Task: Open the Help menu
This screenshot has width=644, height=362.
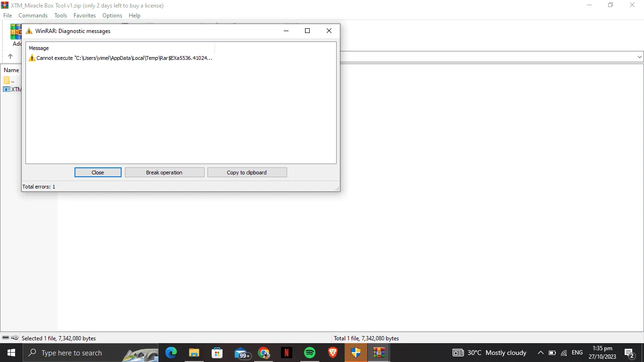Action: (x=134, y=16)
